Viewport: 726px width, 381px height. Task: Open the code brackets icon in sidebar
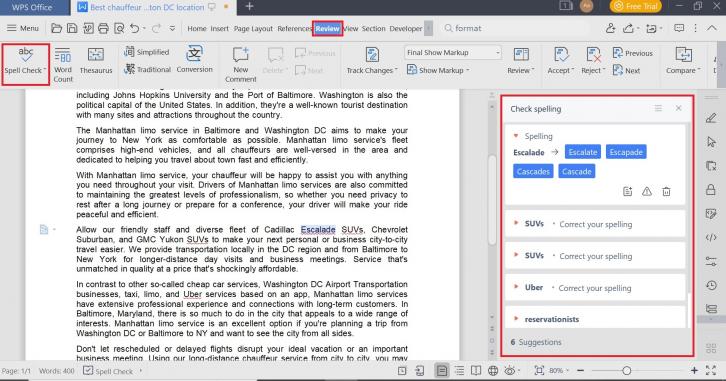click(x=711, y=237)
